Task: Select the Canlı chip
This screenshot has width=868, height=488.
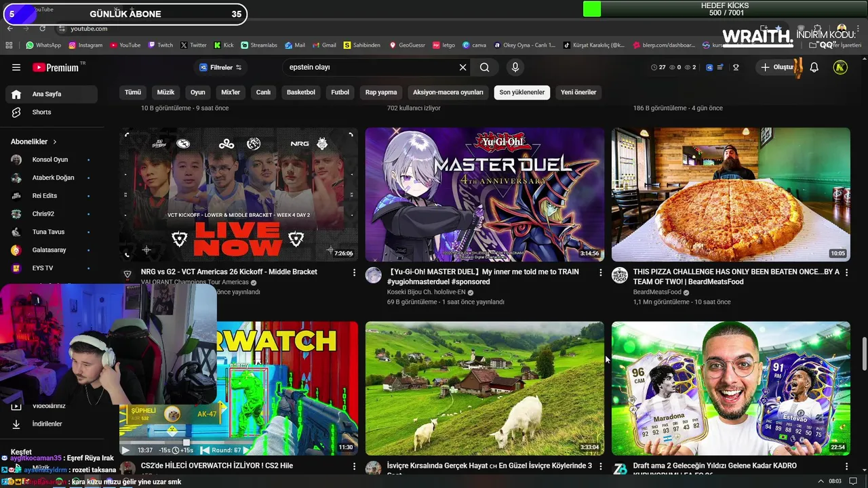Action: coord(263,92)
